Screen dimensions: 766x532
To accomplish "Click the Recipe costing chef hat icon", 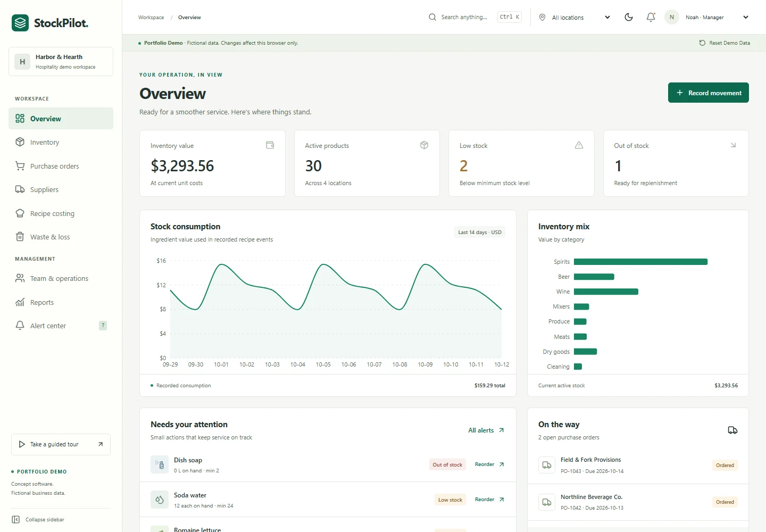I will (x=20, y=213).
